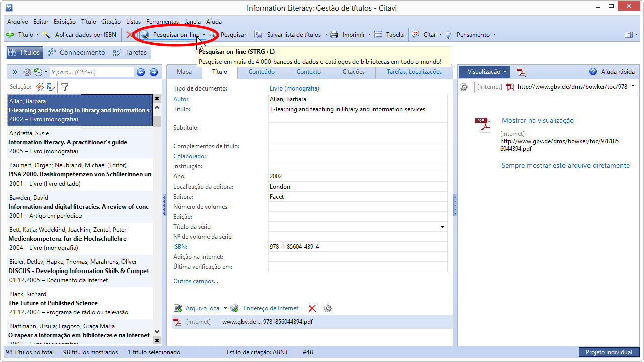
Task: Click title list scrollbar down arrow
Action: point(157,332)
